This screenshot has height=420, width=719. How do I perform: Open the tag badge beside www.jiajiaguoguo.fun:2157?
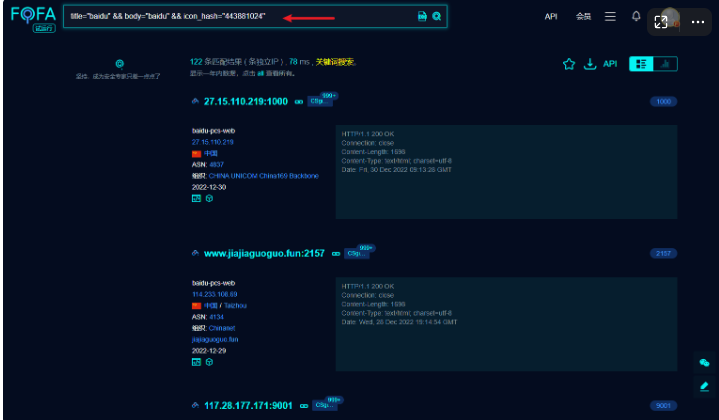(356, 253)
